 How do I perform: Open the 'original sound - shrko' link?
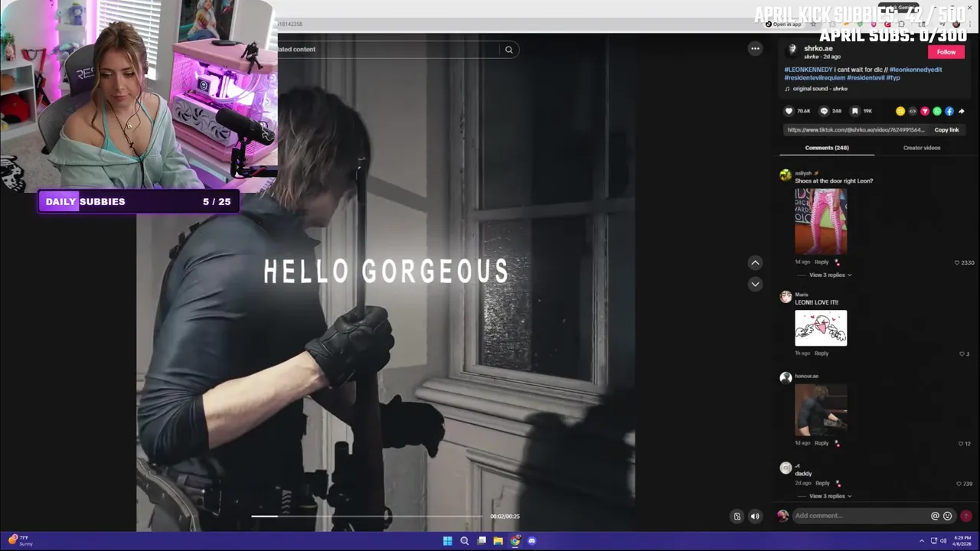click(820, 89)
